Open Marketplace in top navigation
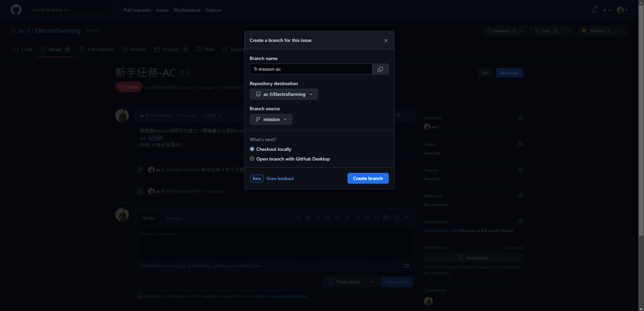Screen dimensions: 644x311 tap(187, 10)
